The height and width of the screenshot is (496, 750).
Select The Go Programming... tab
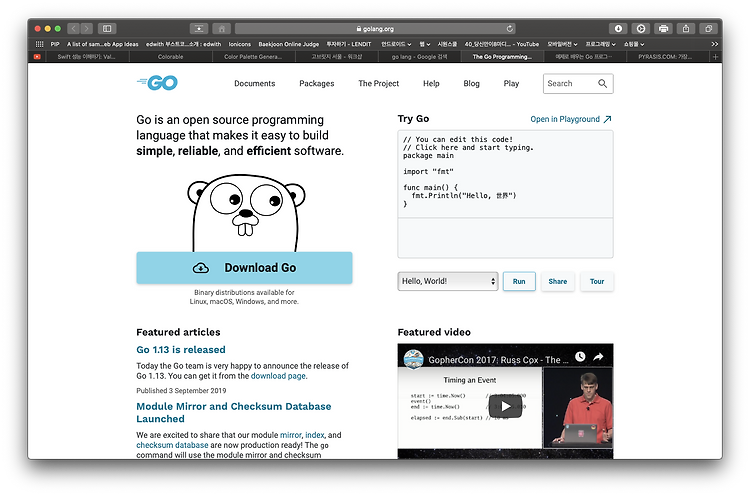[502, 57]
